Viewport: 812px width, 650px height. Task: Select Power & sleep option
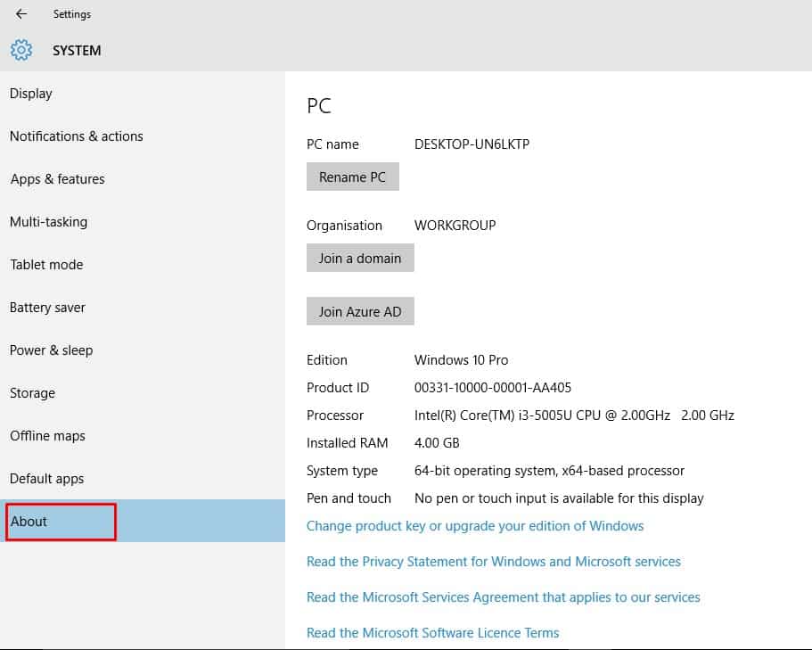(x=52, y=350)
